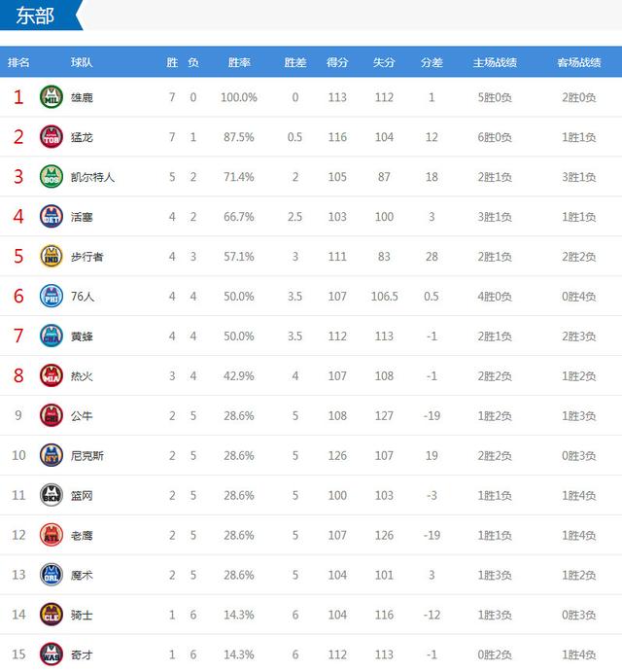The image size is (622, 672).
Task: Click the Miami Heat team logo
Action: [52, 375]
